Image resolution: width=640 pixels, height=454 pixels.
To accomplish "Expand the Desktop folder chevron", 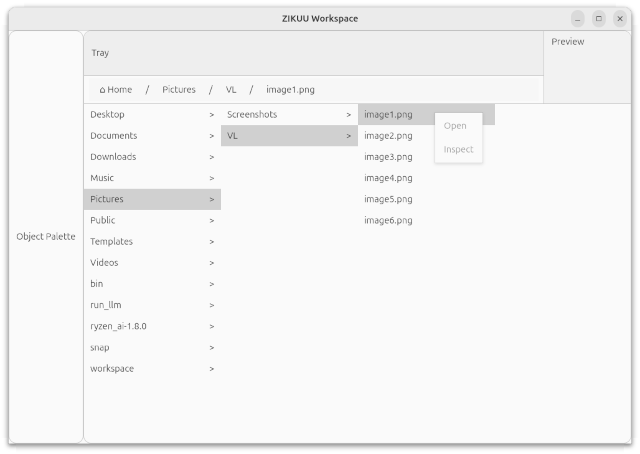I will (211, 115).
